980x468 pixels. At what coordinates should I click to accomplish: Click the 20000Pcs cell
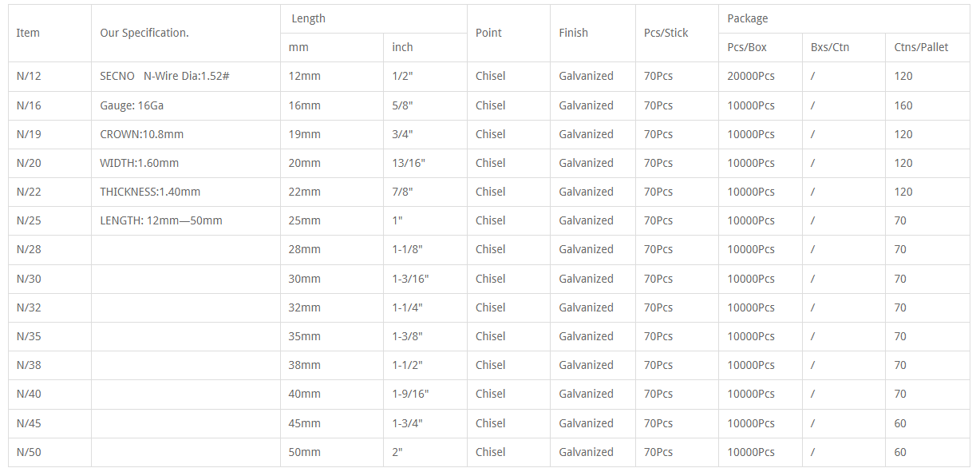(760, 77)
